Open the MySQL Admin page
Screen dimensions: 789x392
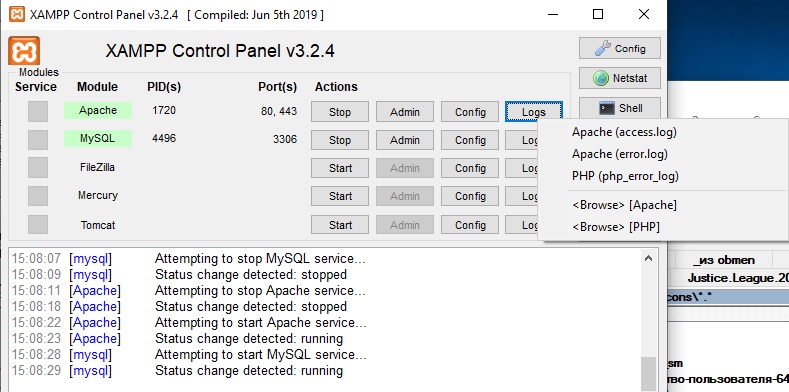(405, 140)
